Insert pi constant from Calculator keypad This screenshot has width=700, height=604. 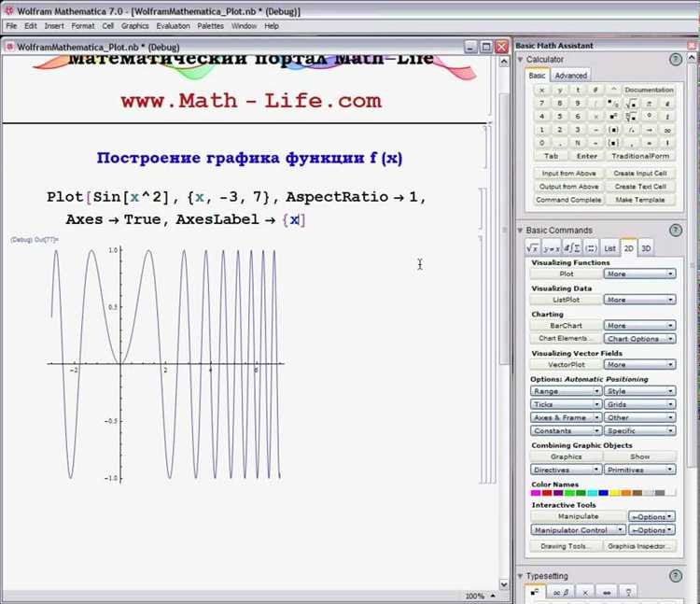click(x=649, y=104)
